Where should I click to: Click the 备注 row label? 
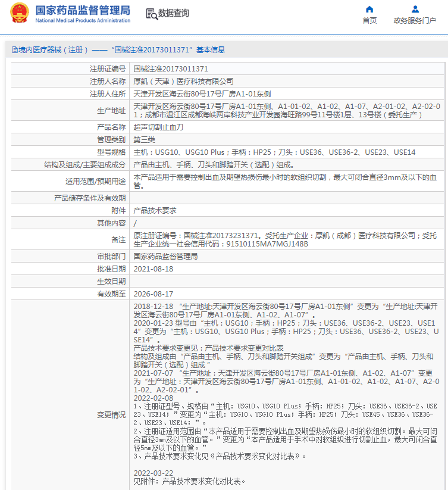[118, 239]
